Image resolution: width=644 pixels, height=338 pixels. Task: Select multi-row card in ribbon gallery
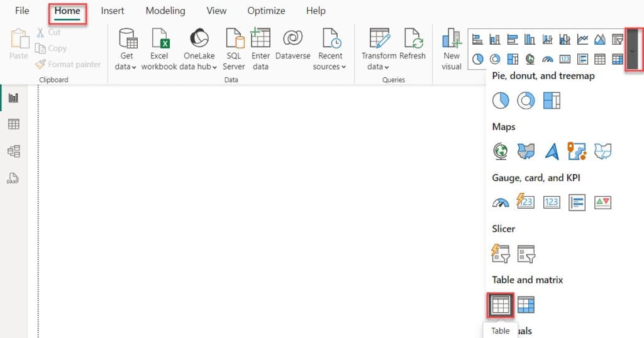click(582, 59)
